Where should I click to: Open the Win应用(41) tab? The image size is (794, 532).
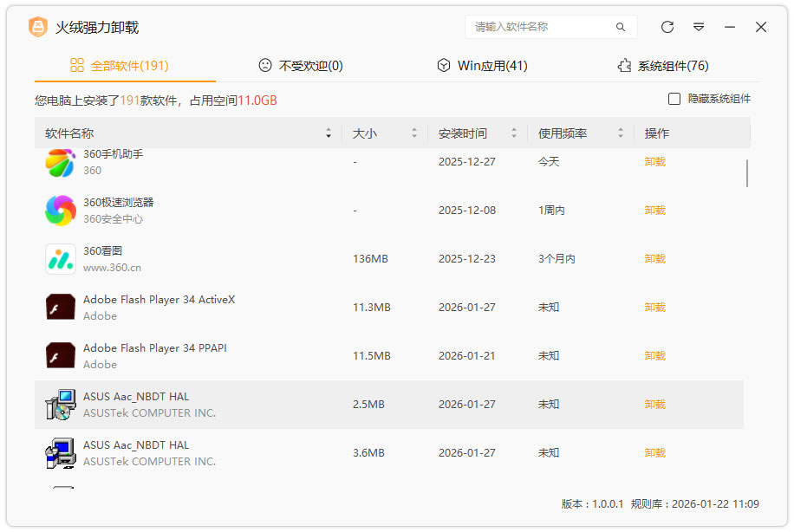tap(482, 66)
